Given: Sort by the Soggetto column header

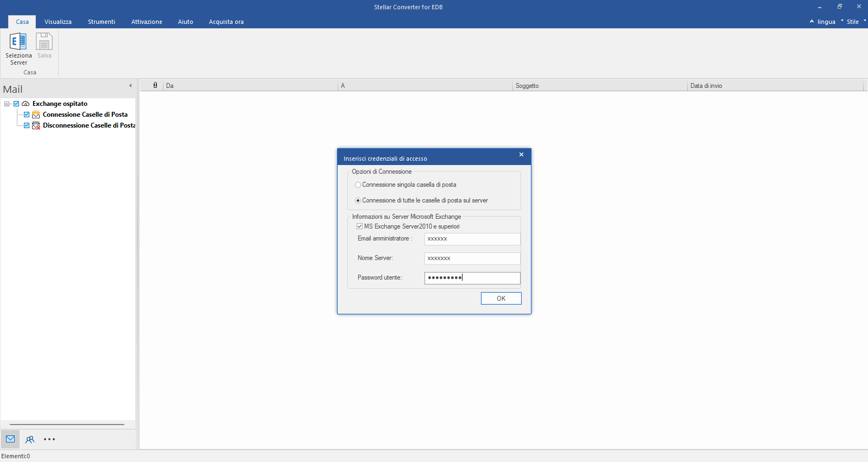Looking at the screenshot, I should (600, 86).
